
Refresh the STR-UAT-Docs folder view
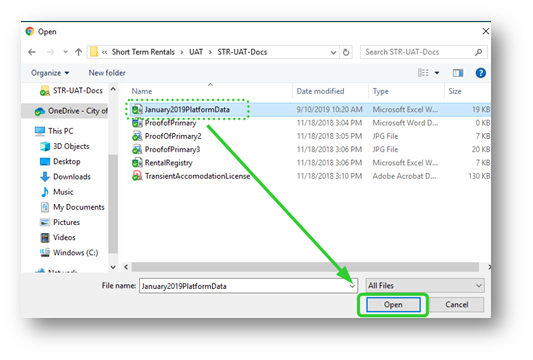pos(346,52)
